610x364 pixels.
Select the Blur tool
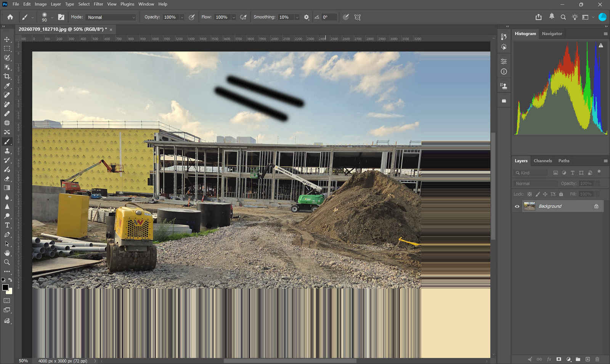tap(7, 197)
